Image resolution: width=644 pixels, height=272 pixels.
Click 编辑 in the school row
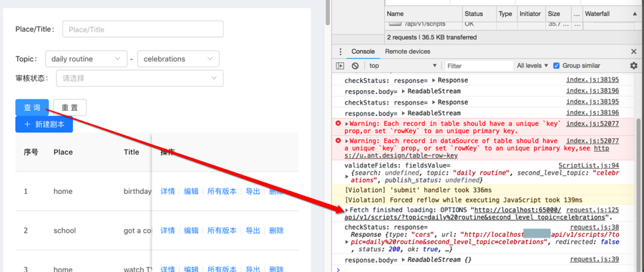tap(191, 230)
